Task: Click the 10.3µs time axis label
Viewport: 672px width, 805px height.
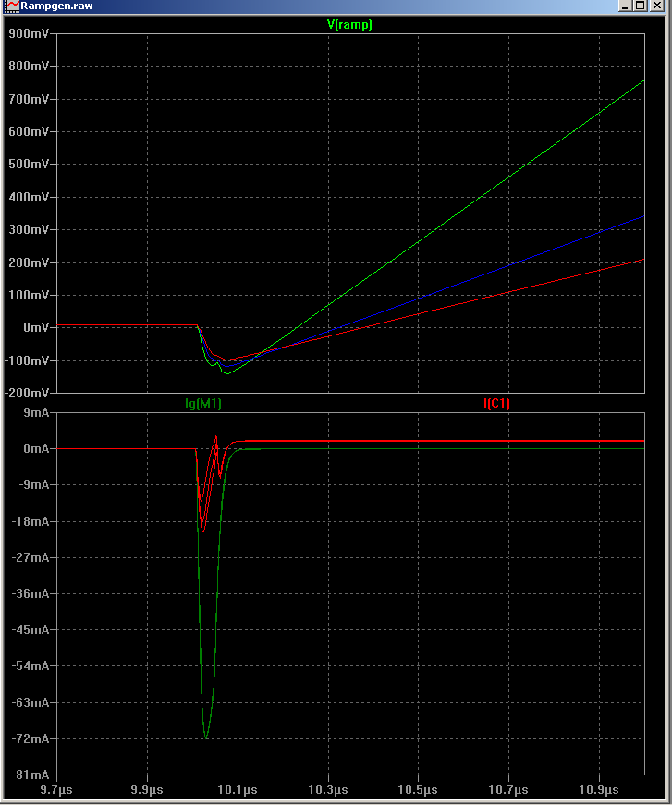Action: (x=328, y=789)
